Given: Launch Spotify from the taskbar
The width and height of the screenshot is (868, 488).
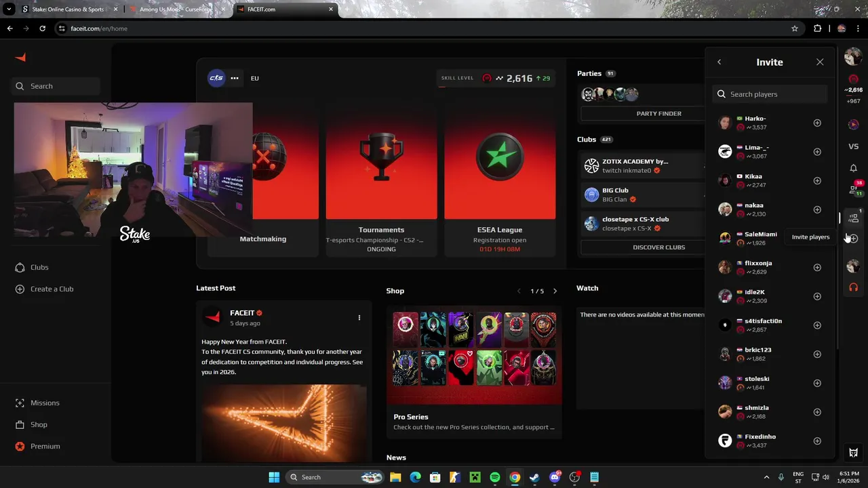Looking at the screenshot, I should click(495, 477).
